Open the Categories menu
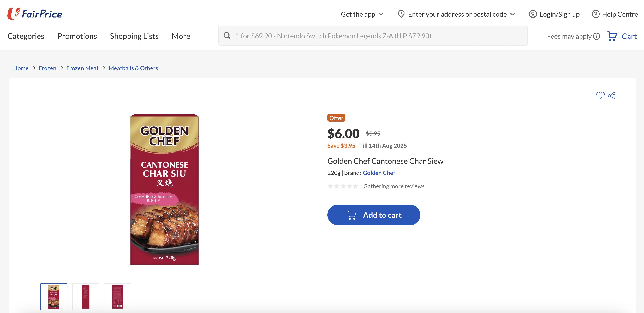The image size is (644, 313). 26,36
